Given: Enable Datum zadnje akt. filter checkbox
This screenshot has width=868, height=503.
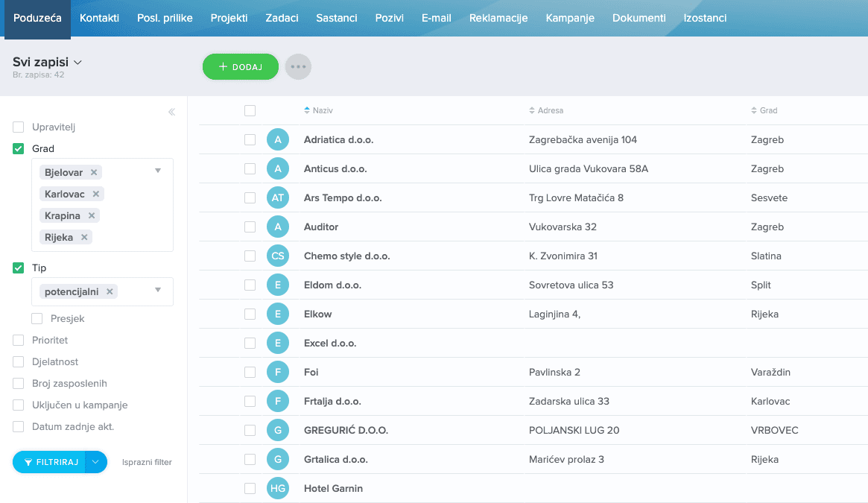Looking at the screenshot, I should 19,426.
